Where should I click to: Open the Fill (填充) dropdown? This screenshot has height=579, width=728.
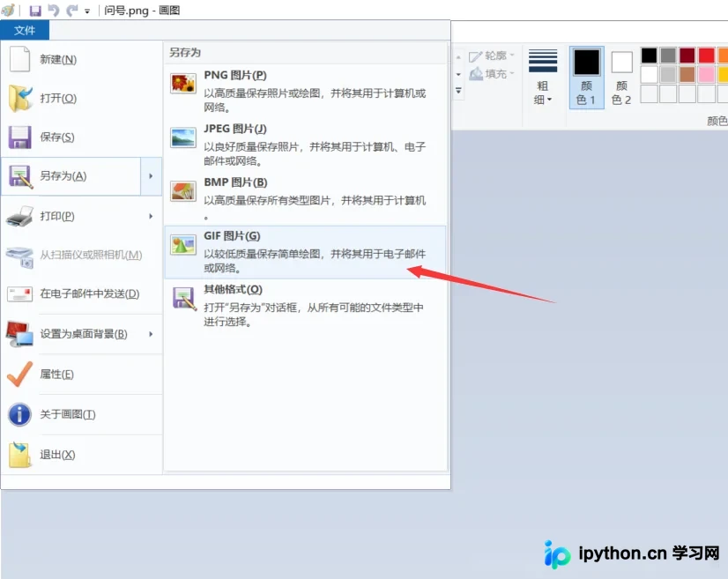pos(492,73)
